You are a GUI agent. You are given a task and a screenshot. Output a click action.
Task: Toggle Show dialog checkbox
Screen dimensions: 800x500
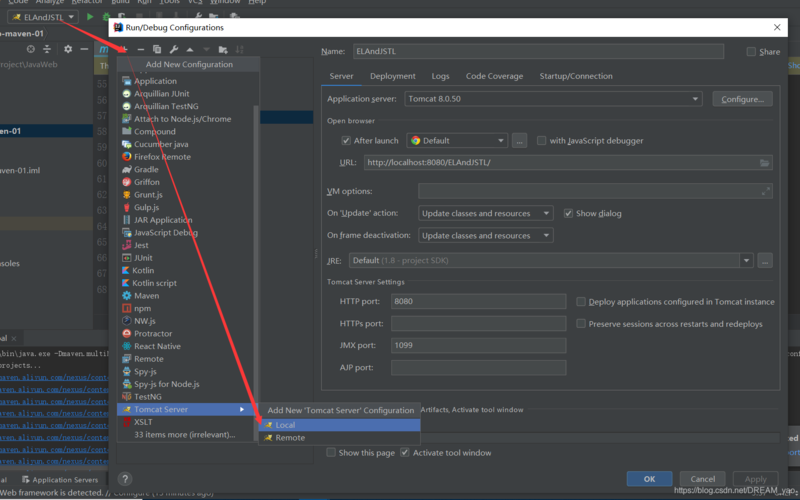(x=568, y=213)
